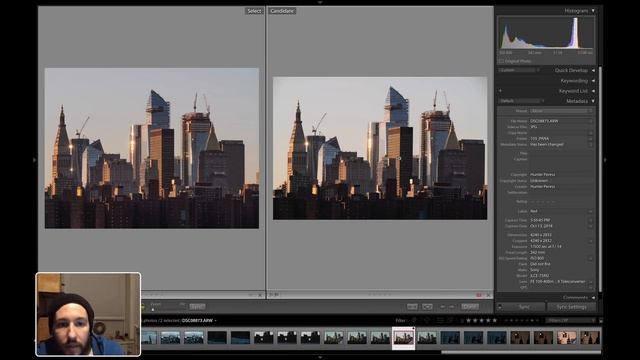The width and height of the screenshot is (640, 360).
Task: Select previous photo arrow in compare toolbar
Action: pos(443,307)
